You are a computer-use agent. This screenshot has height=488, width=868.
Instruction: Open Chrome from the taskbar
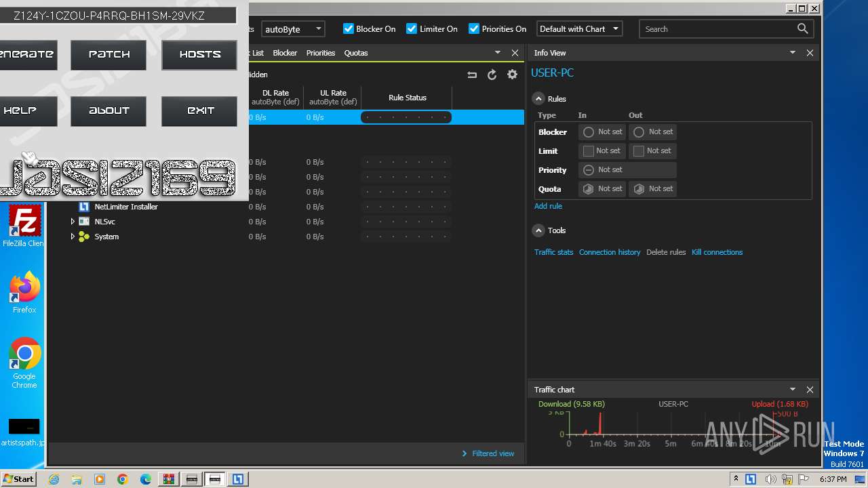(123, 479)
